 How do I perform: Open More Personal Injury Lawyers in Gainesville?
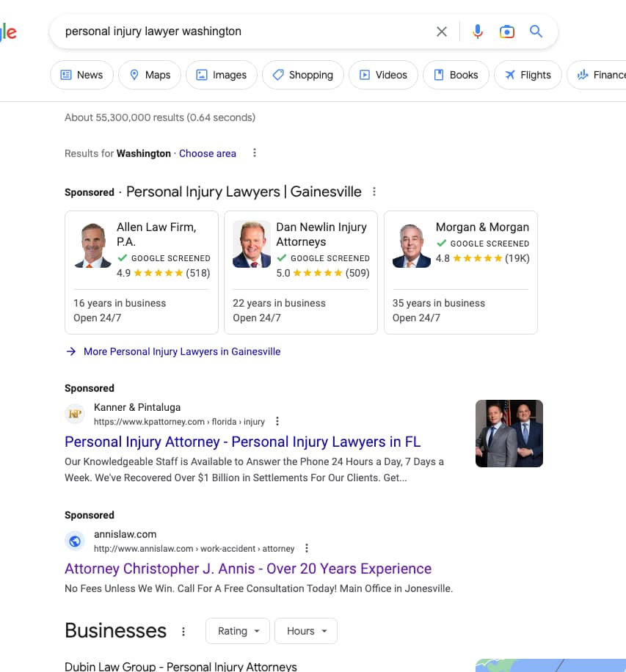point(181,351)
